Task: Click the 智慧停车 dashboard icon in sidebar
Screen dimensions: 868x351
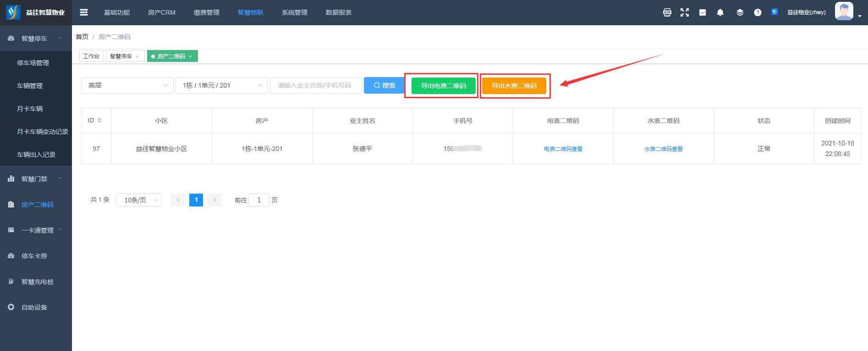Action: pyautogui.click(x=11, y=39)
